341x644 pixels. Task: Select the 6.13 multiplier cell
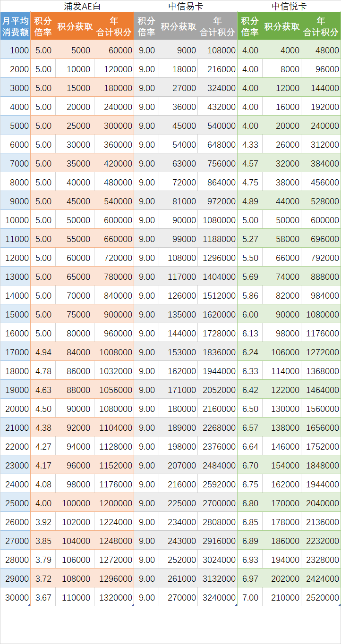250,333
